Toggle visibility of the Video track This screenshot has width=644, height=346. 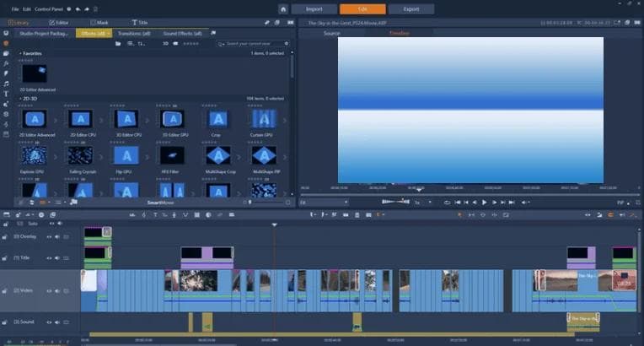(x=49, y=291)
